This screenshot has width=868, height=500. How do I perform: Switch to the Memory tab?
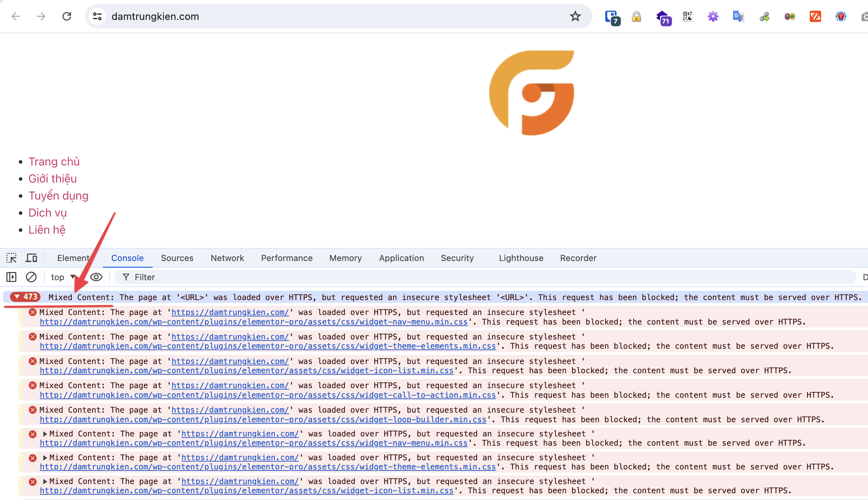(x=345, y=258)
